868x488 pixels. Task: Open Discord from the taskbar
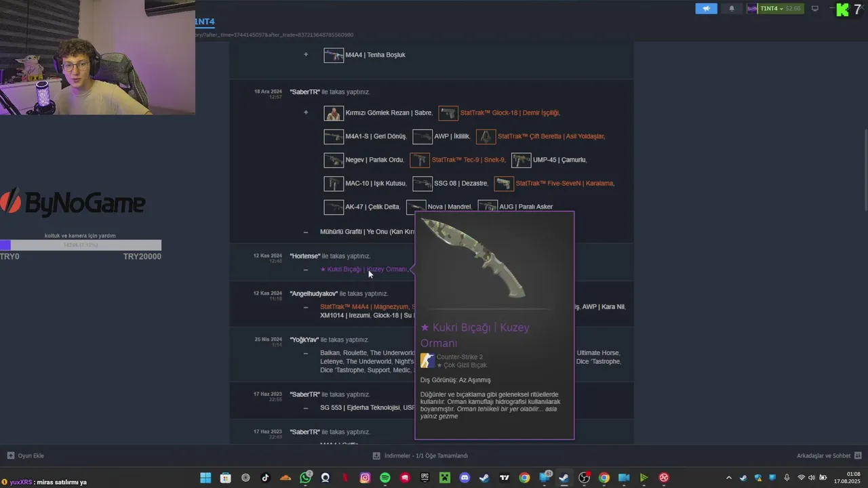[x=465, y=478]
